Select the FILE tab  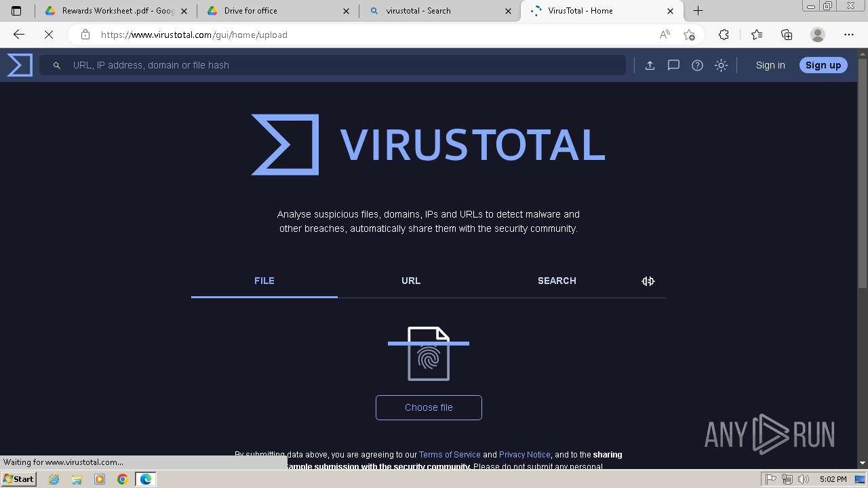click(x=264, y=281)
